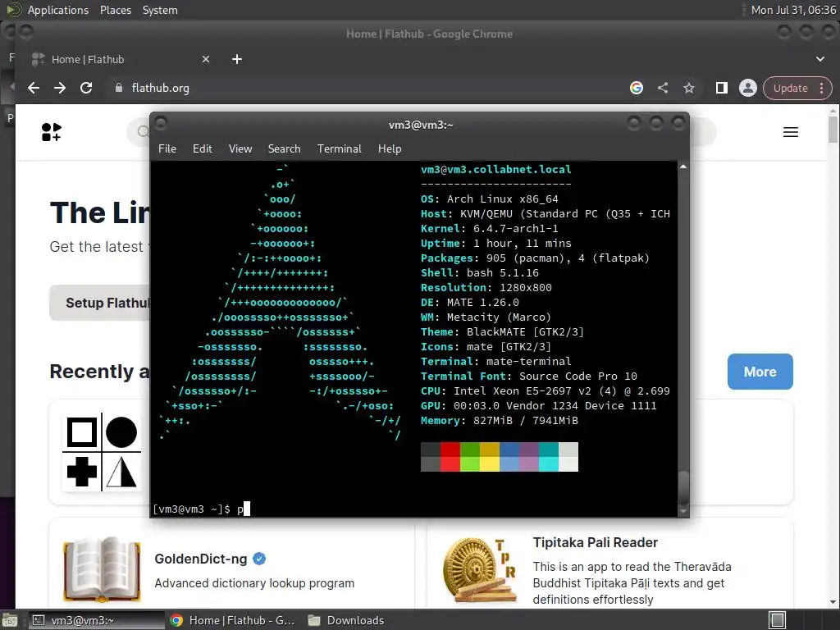This screenshot has width=840, height=630.
Task: Click 'Kernel: 6.4.7-arch1-1' line
Action: (x=489, y=228)
